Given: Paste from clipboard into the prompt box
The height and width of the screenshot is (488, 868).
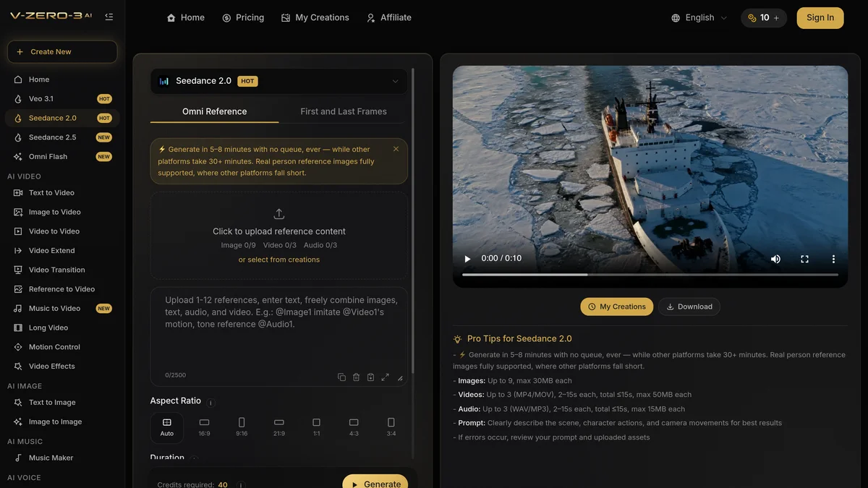Looking at the screenshot, I should (x=370, y=377).
